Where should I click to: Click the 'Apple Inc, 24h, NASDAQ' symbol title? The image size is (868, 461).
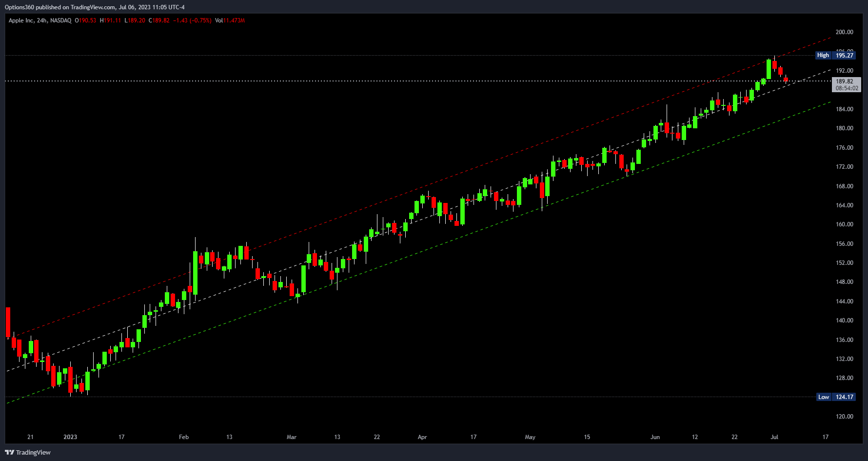click(x=40, y=20)
